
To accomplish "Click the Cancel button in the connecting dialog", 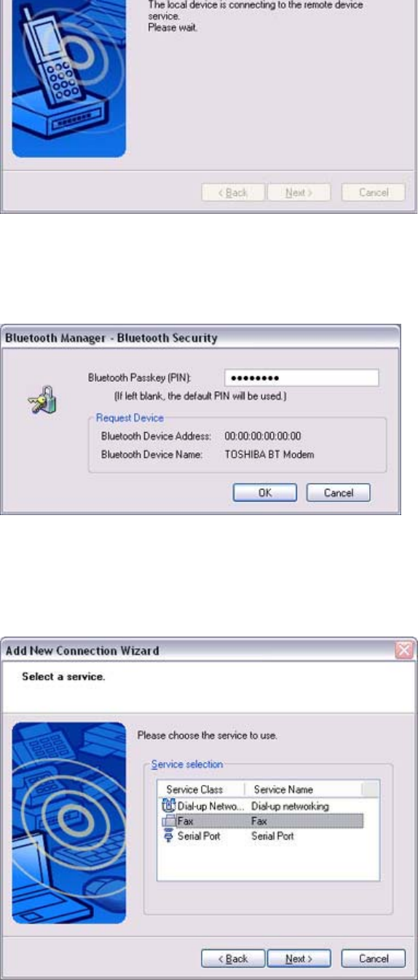I will pyautogui.click(x=374, y=193).
